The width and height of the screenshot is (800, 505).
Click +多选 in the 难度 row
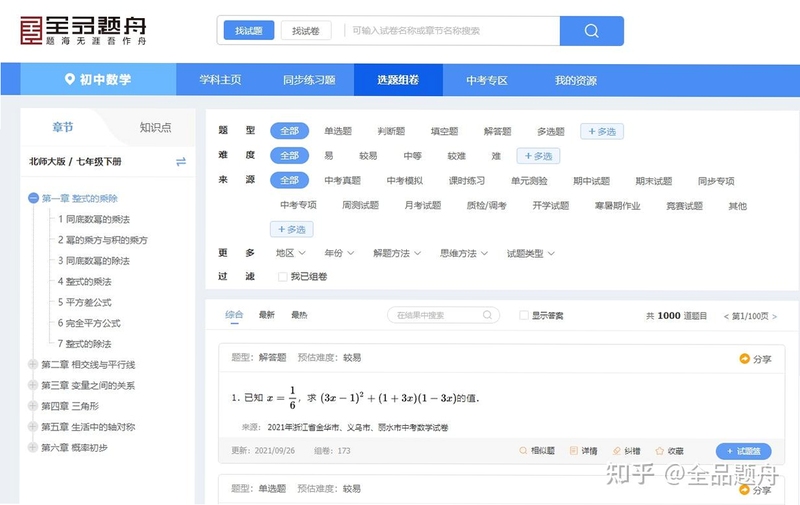click(538, 156)
